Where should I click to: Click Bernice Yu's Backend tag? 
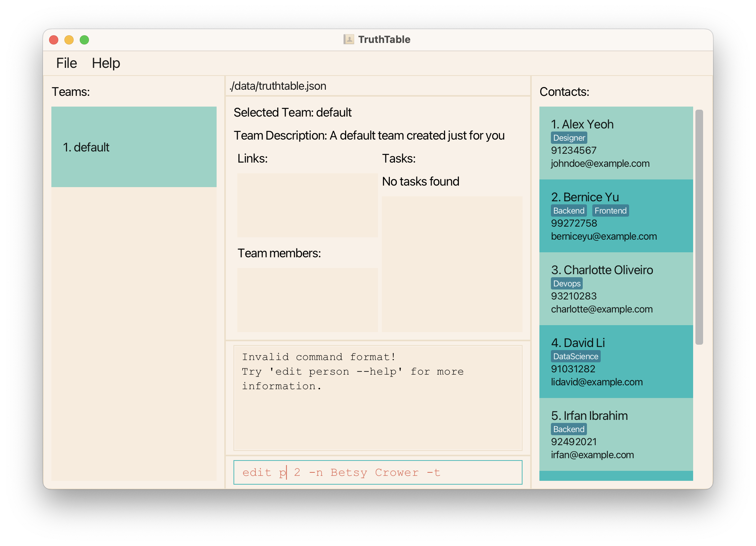[569, 211]
